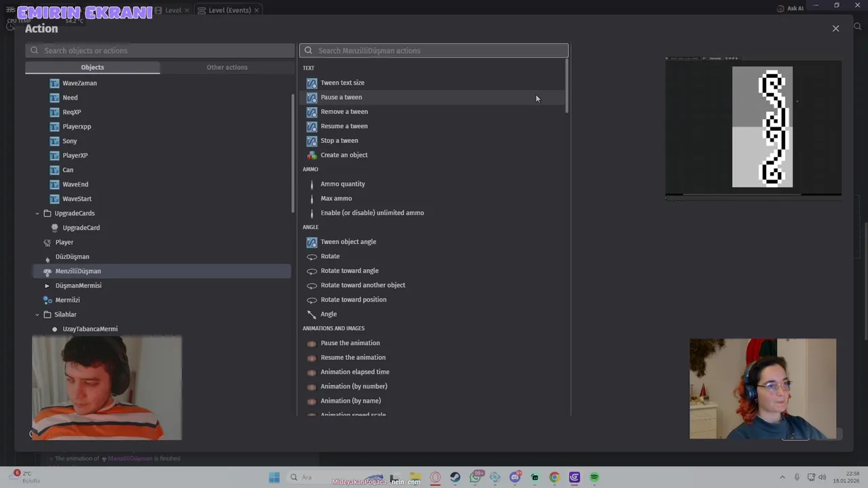Screen dimensions: 868x488
Task: Open Steam from the taskbar
Action: coord(455,477)
